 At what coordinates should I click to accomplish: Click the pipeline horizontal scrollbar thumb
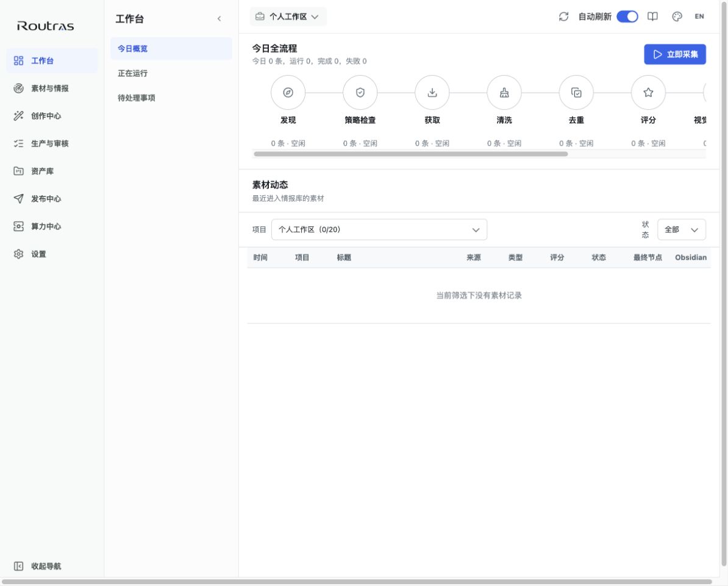click(x=410, y=154)
